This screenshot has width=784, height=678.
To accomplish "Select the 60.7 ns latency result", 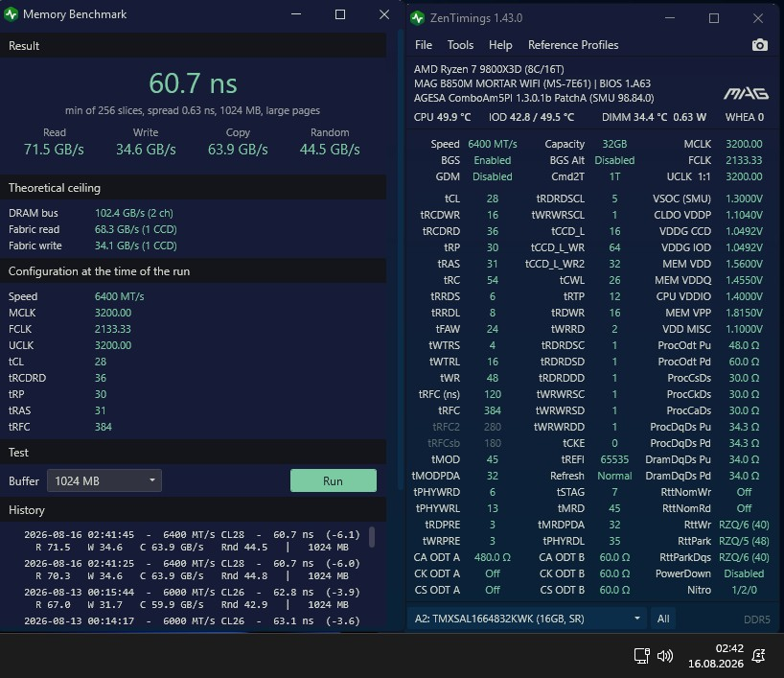I will click(x=193, y=83).
